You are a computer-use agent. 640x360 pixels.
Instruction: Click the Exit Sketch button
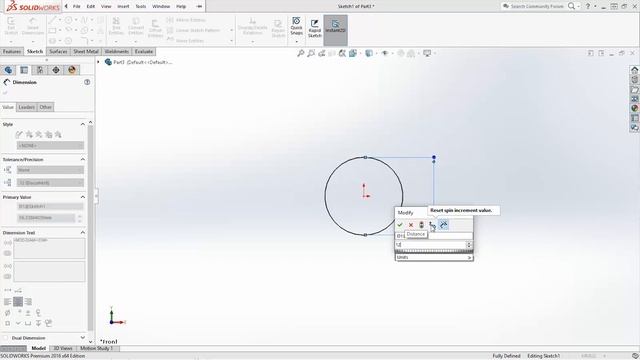[11, 26]
